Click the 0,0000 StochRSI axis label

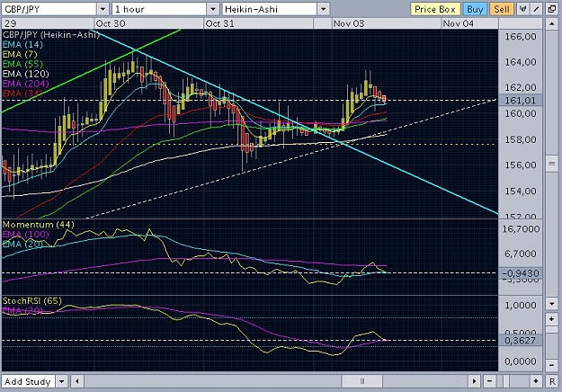tap(521, 361)
